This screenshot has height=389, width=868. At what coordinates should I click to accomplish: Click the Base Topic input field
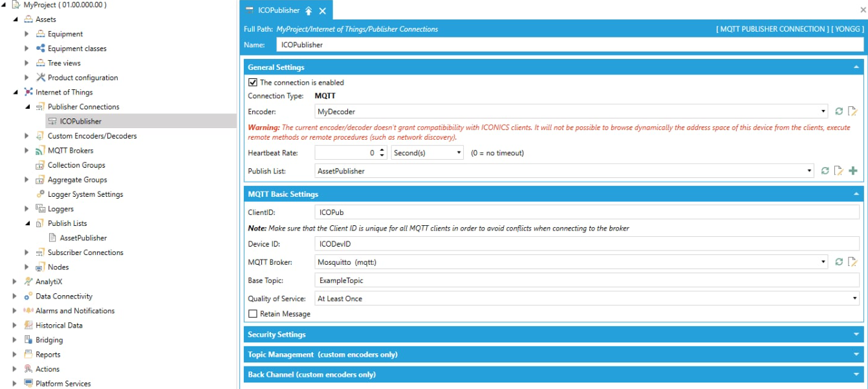[588, 281]
